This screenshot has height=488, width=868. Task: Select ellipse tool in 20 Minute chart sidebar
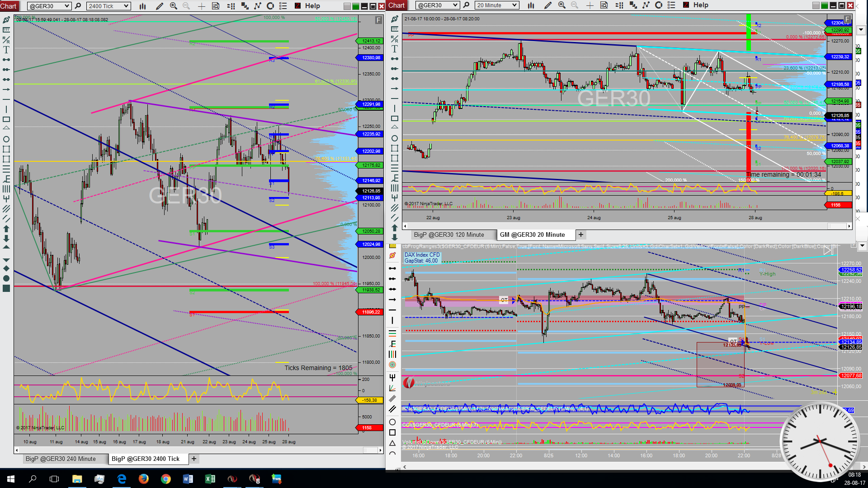395,138
